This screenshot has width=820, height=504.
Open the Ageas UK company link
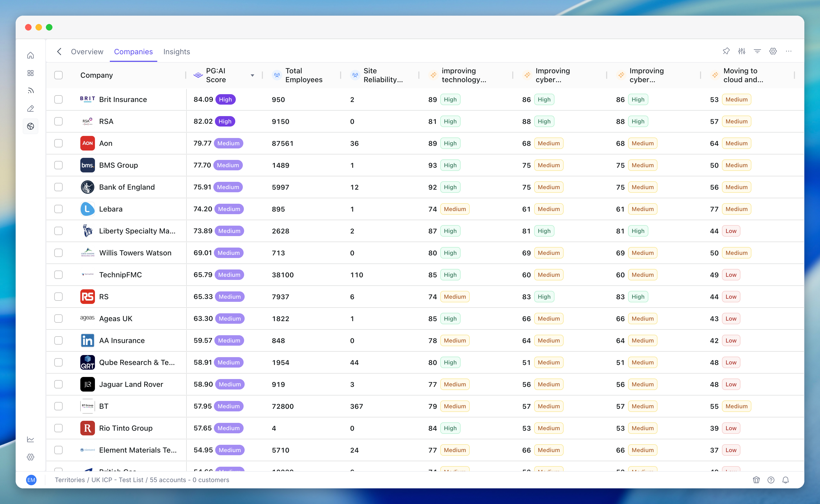click(116, 319)
